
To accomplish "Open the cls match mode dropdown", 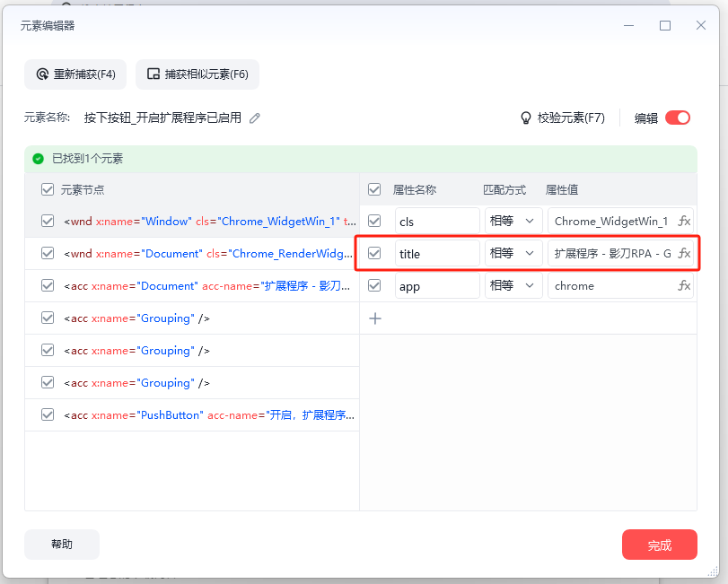I will [513, 221].
